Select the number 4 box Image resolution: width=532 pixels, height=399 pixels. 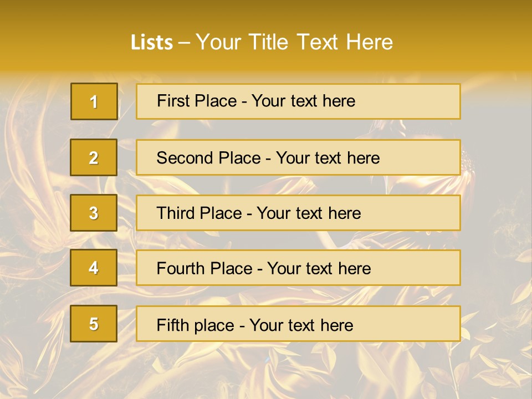[94, 268]
